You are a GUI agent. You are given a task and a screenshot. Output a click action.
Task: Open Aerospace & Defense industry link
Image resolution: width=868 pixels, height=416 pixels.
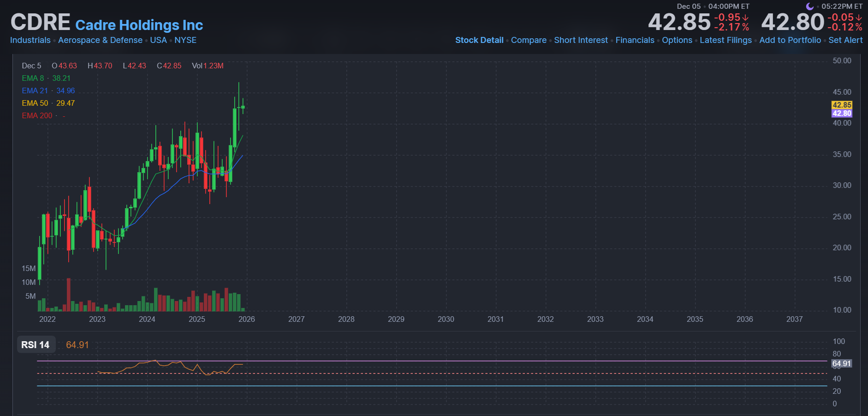[100, 40]
